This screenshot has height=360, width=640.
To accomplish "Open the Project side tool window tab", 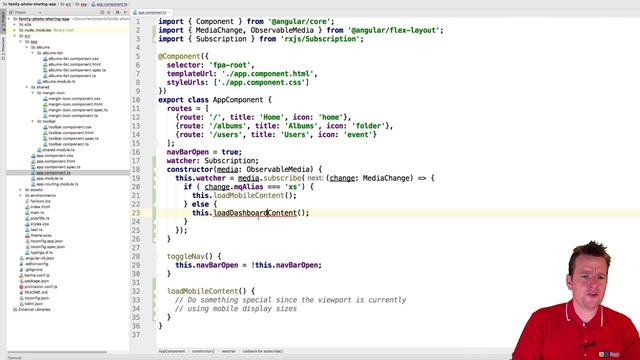I will click(x=3, y=21).
